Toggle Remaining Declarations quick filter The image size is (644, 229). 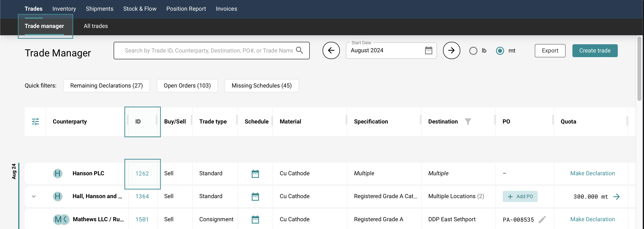106,86
